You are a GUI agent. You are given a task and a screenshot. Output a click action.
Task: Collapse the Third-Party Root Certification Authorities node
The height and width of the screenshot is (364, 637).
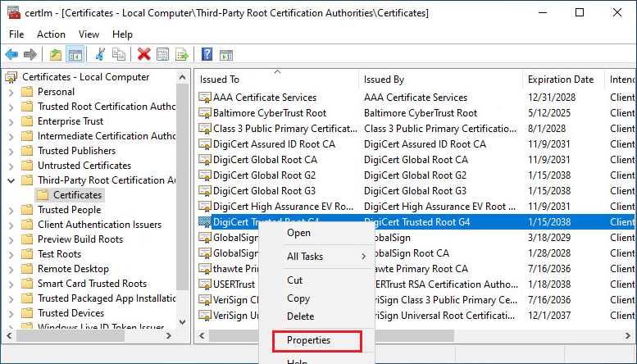pyautogui.click(x=11, y=180)
